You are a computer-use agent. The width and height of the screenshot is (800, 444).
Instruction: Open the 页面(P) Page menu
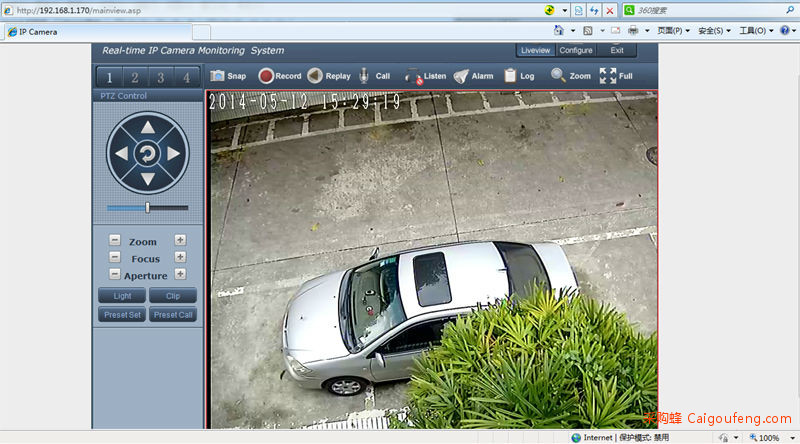[673, 31]
